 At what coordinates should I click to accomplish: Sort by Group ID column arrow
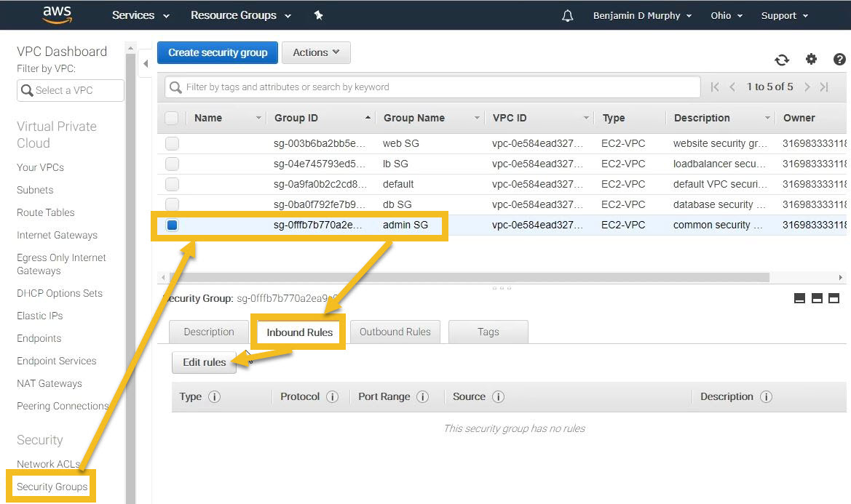(x=368, y=118)
